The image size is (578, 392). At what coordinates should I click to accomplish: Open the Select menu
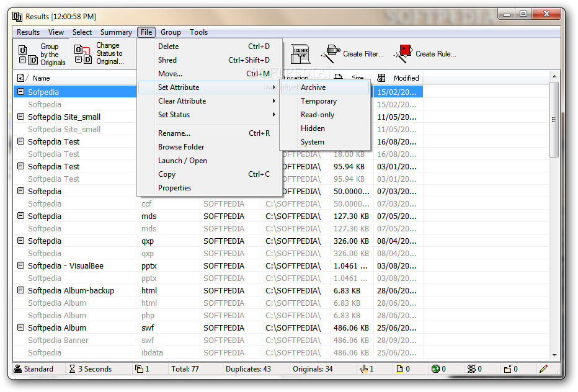[82, 32]
